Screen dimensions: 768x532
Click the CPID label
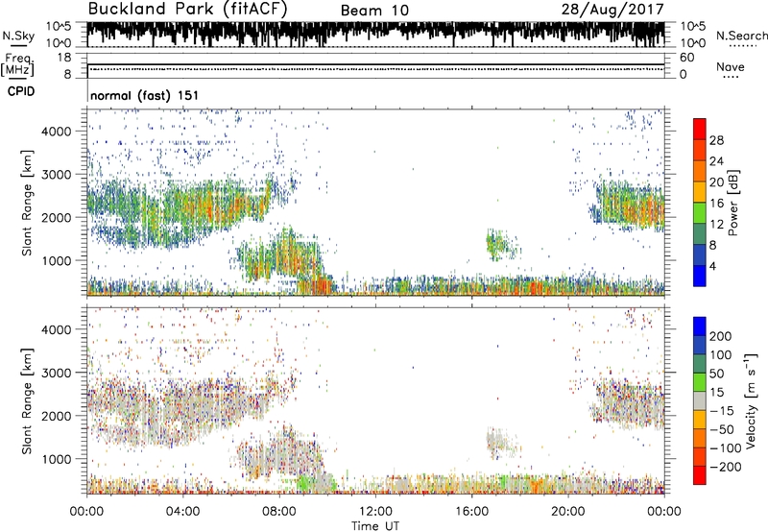[x=21, y=91]
